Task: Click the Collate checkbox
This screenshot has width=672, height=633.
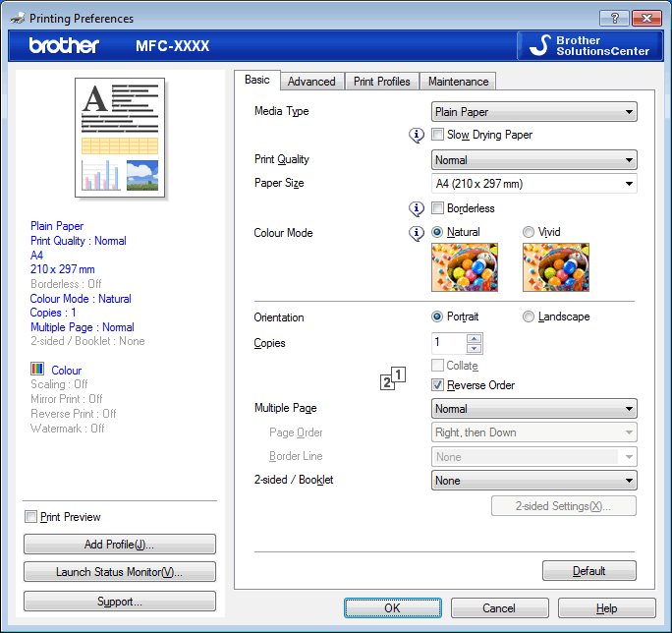Action: point(437,366)
